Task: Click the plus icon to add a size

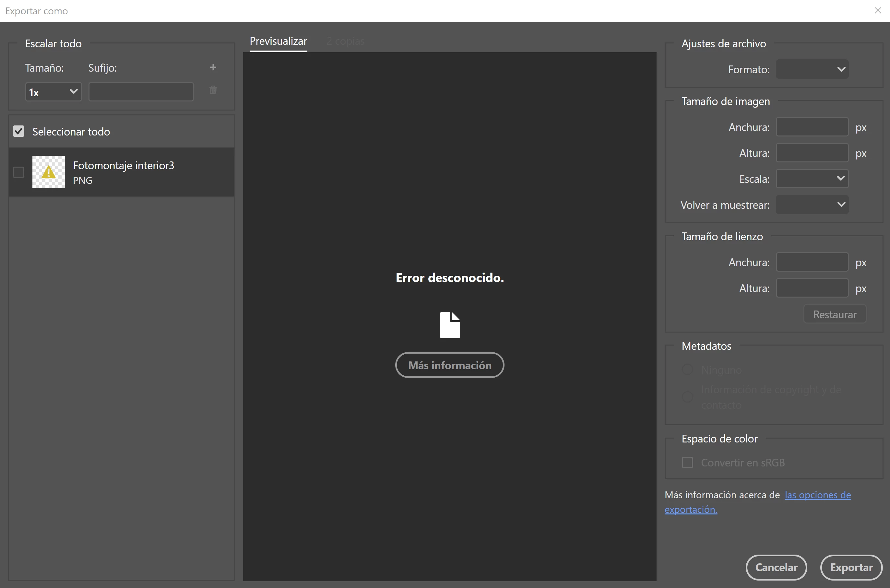Action: coord(213,67)
